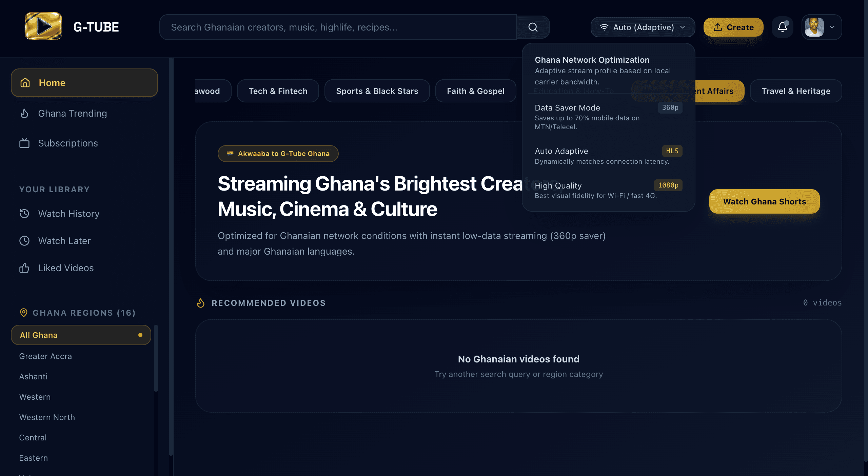
Task: Click the Wi-Fi icon in quality selector
Action: 604,27
